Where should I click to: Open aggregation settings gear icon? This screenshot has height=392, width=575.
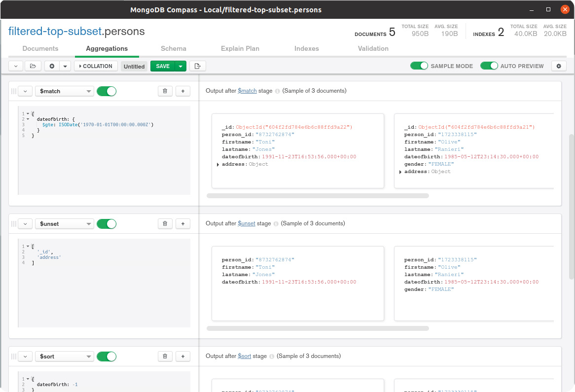coord(559,66)
